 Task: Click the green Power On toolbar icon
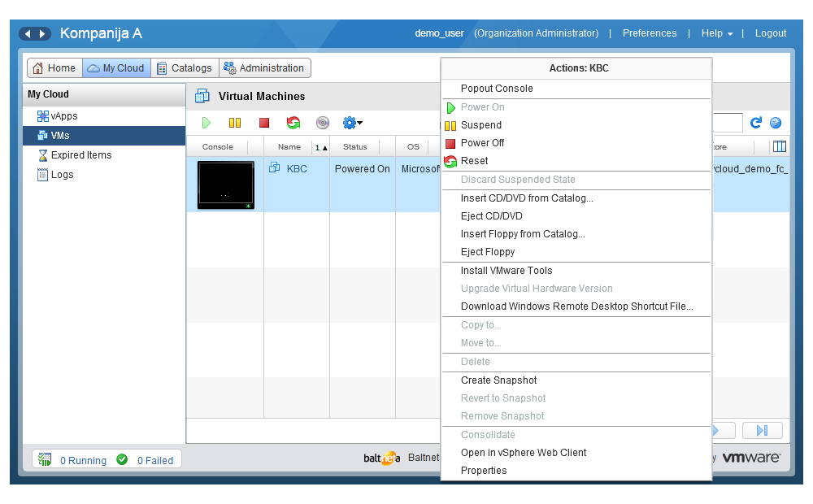[x=207, y=123]
